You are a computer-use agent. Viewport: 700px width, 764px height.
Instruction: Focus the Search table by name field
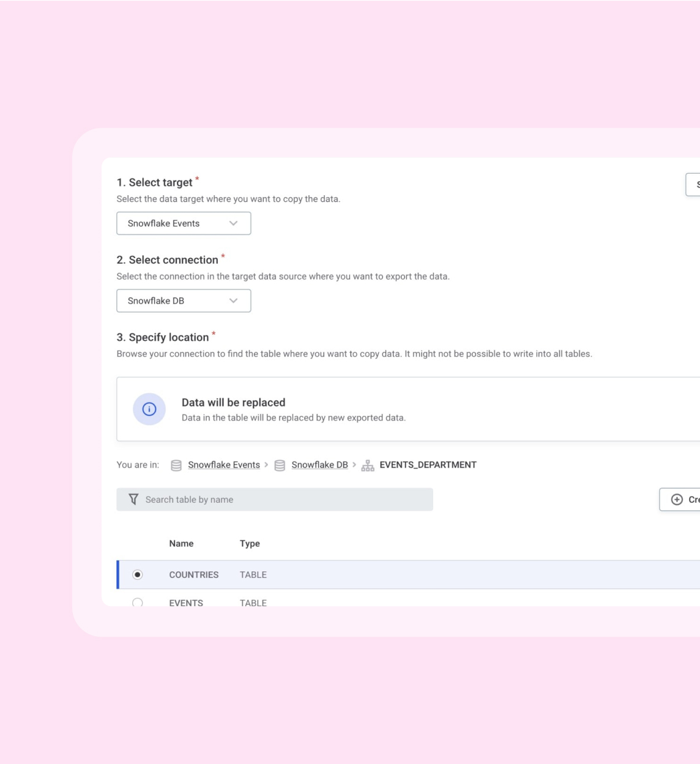pos(281,500)
